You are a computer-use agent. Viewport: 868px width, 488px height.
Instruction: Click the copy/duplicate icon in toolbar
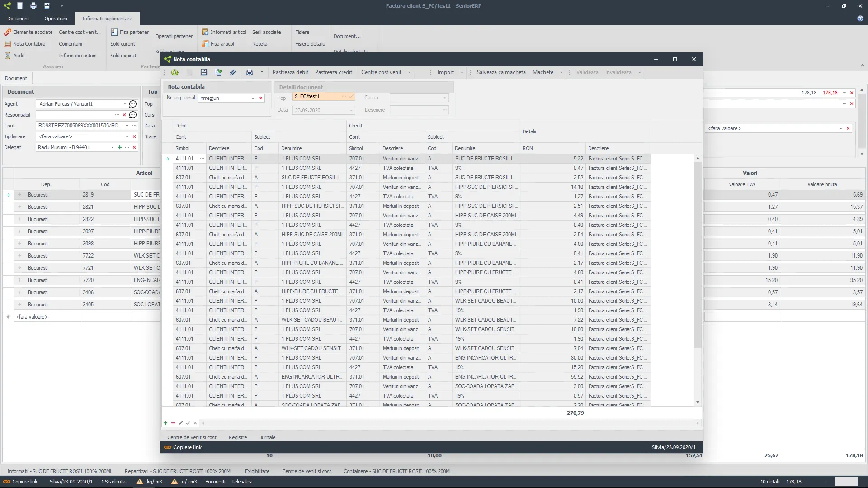(219, 72)
